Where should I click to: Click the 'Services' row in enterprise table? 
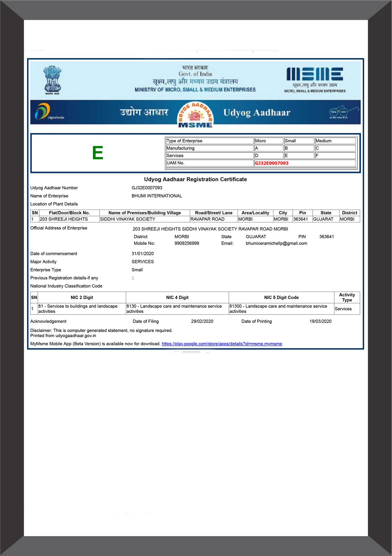[x=209, y=156]
